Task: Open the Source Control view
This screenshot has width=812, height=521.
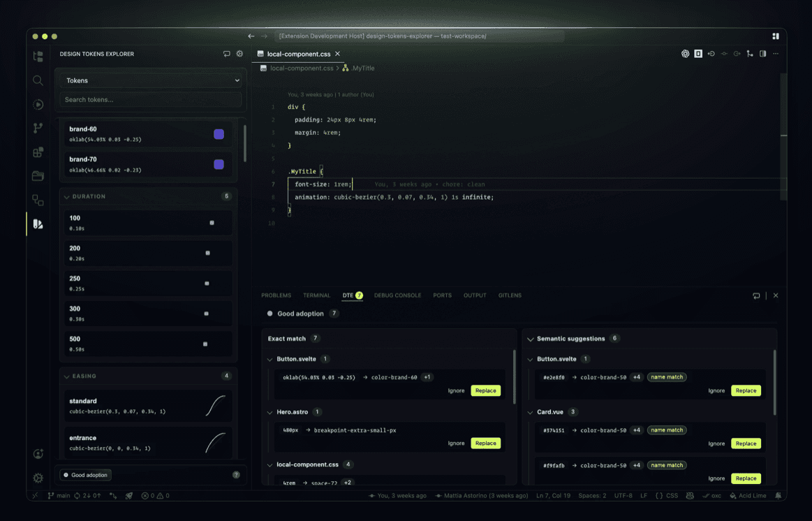Action: click(38, 128)
